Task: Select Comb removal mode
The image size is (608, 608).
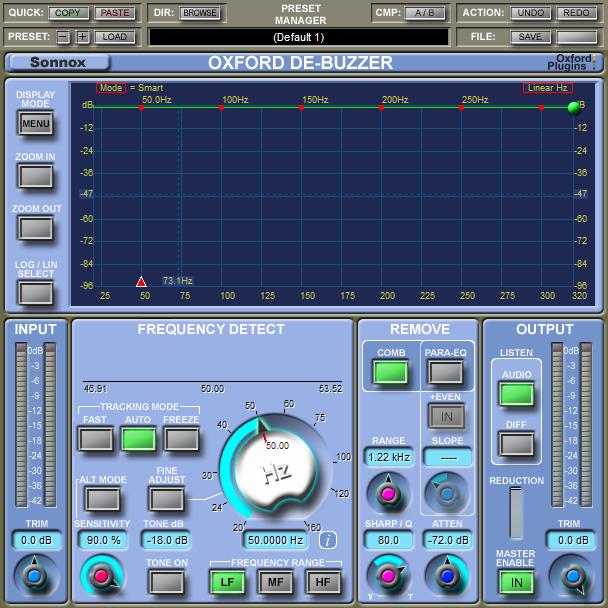Action: click(390, 372)
